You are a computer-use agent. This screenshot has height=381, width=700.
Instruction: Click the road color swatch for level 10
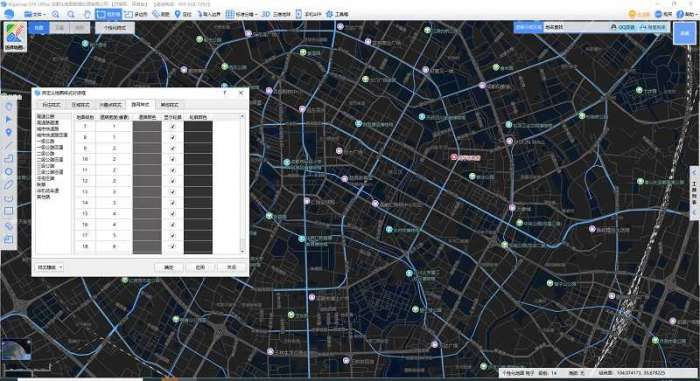(147, 159)
